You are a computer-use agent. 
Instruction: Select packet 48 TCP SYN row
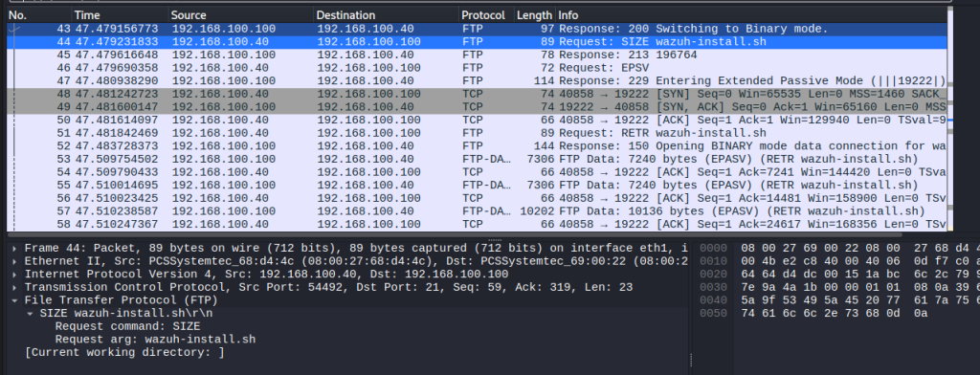click(x=477, y=94)
